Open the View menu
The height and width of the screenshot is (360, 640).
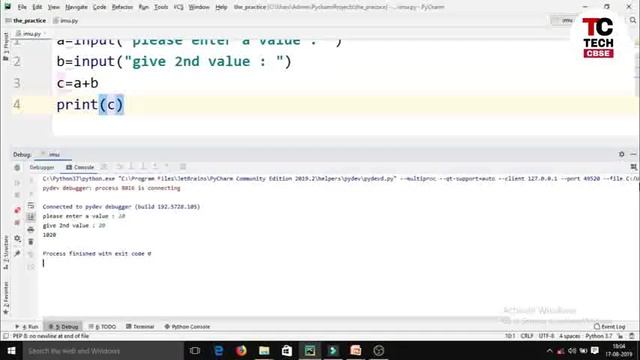(53, 7)
